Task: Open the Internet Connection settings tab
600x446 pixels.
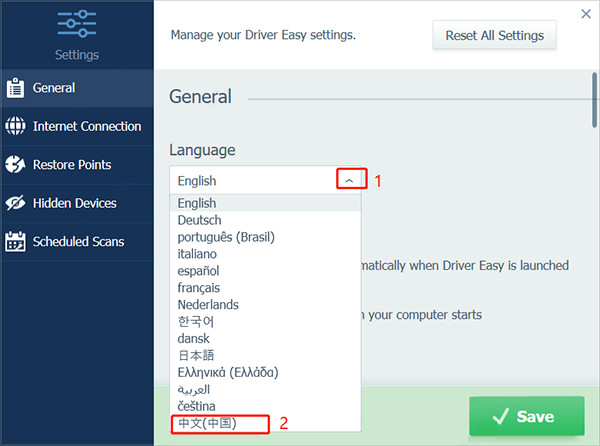Action: (x=87, y=127)
